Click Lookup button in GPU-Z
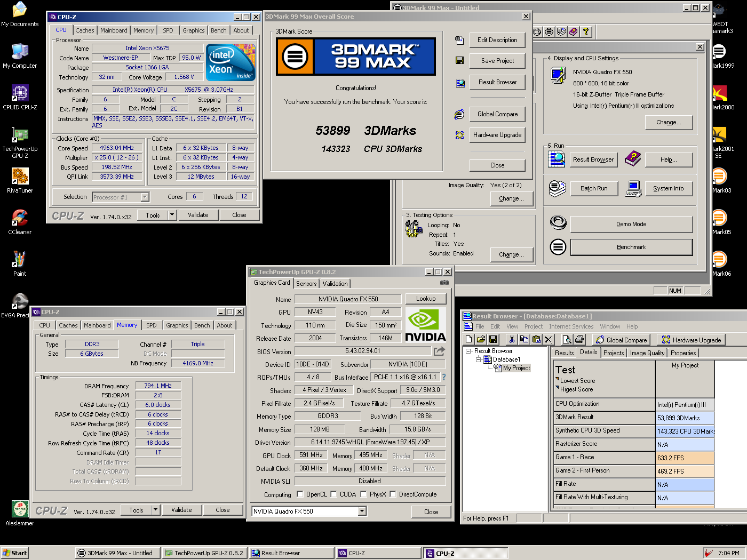This screenshot has height=560, width=747. (x=426, y=299)
